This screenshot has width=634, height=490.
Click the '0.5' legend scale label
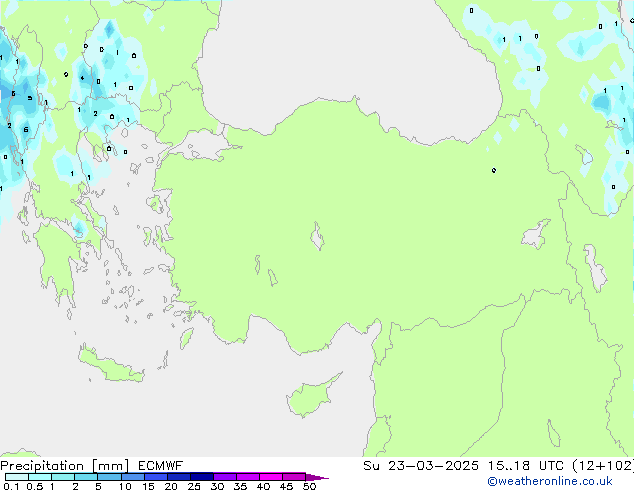35,486
